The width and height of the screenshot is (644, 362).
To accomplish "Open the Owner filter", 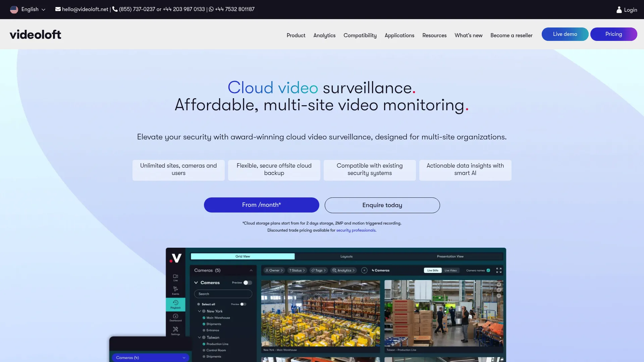I will click(274, 270).
